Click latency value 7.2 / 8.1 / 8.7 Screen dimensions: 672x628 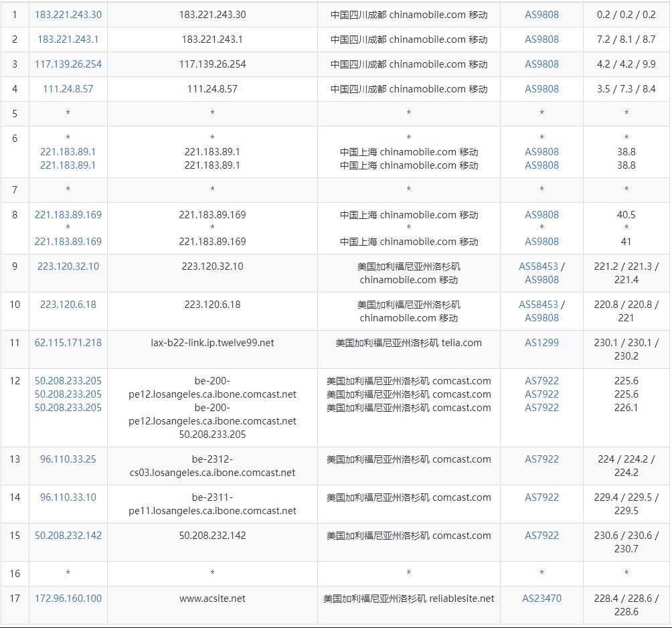pyautogui.click(x=626, y=40)
